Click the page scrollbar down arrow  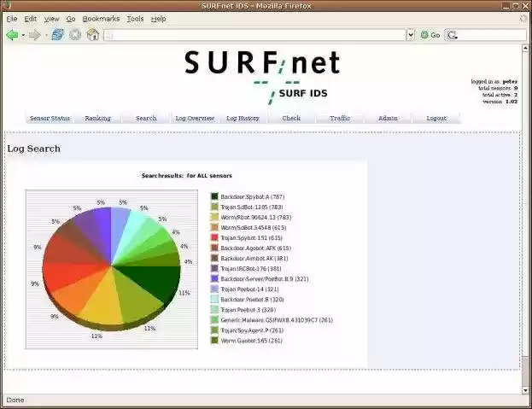click(525, 390)
